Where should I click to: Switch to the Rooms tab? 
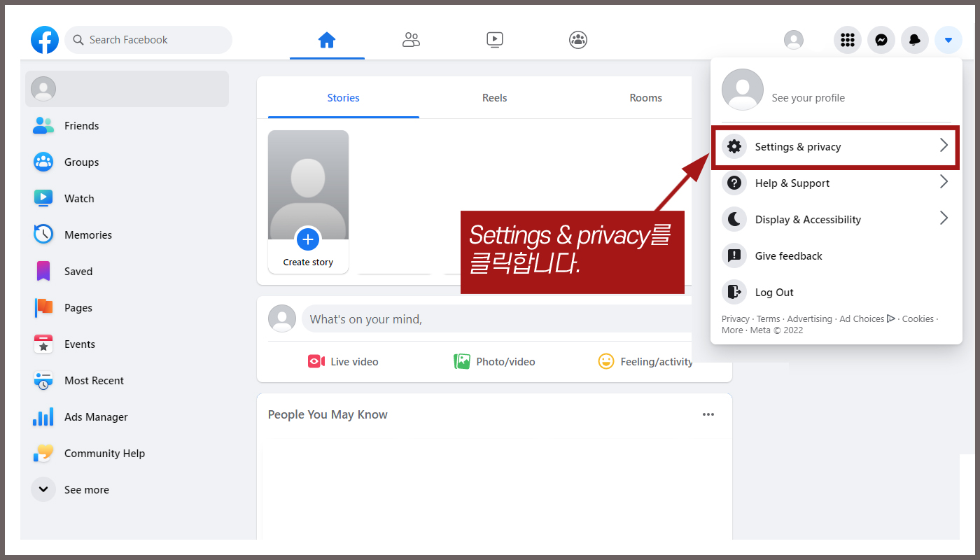[645, 98]
